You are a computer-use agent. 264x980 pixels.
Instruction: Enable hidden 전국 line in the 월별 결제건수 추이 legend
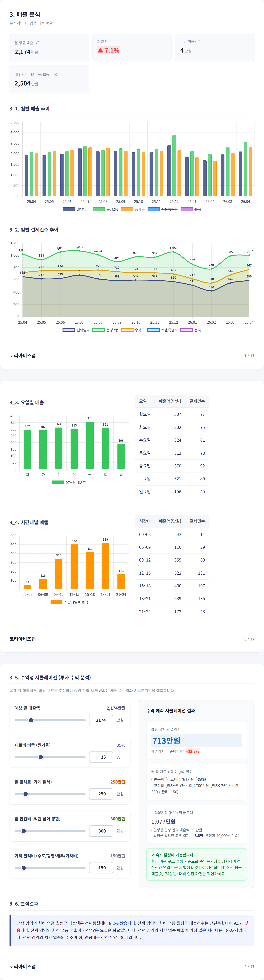coord(191,330)
